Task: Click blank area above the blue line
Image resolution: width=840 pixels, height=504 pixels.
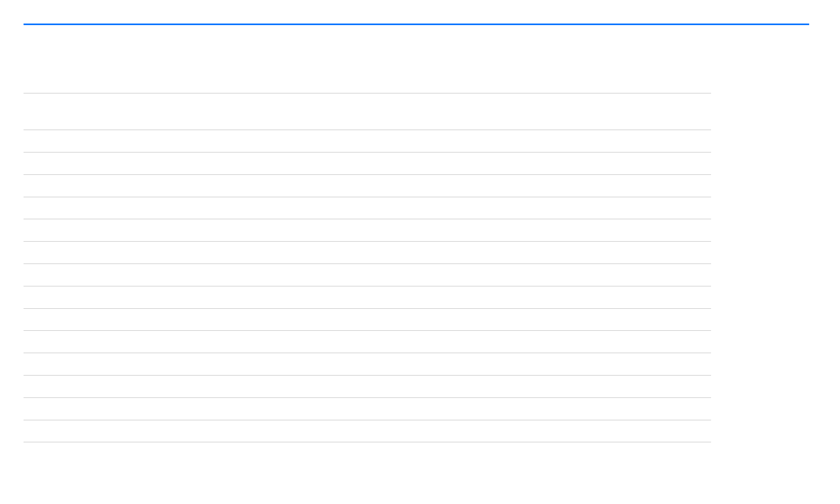Action: (x=420, y=12)
